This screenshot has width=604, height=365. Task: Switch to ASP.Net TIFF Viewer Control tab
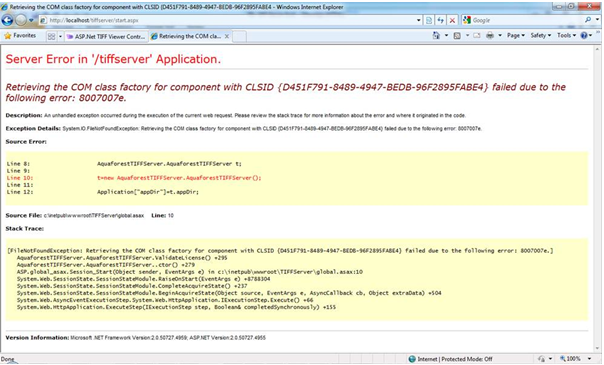point(106,36)
